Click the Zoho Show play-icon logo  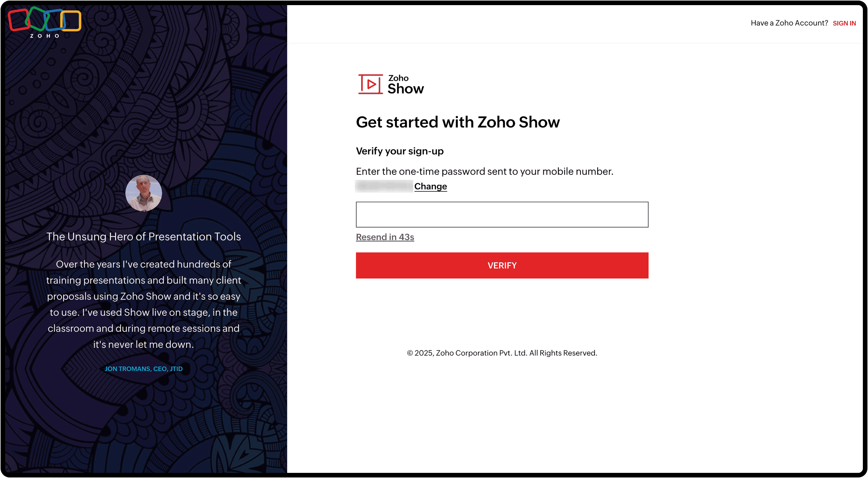coord(370,84)
